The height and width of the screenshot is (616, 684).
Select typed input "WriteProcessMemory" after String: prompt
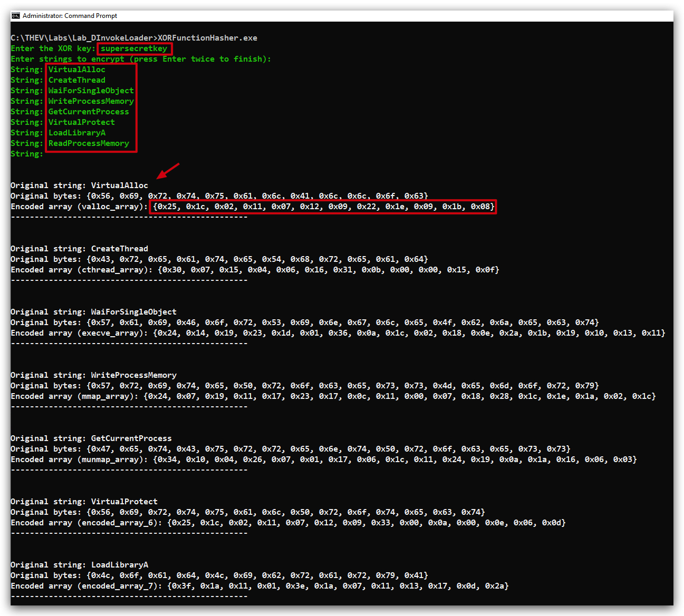pyautogui.click(x=91, y=101)
